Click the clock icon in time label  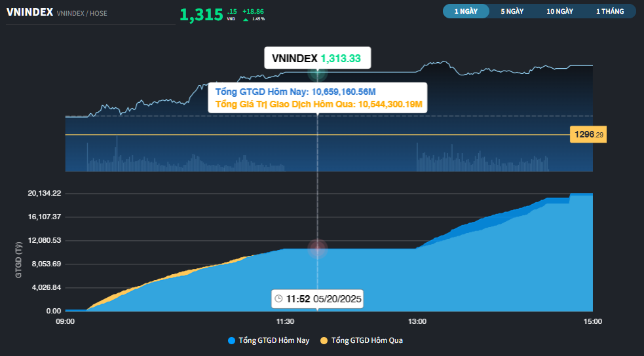click(x=279, y=298)
